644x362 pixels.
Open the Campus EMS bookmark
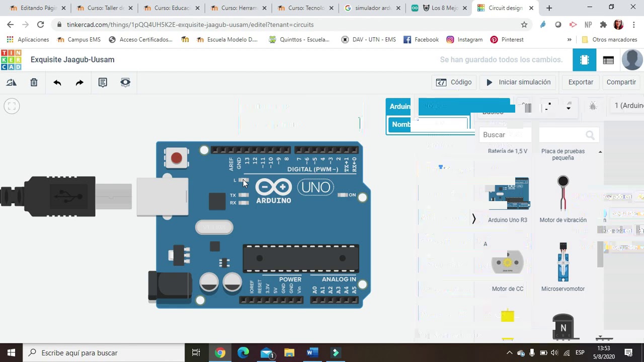[x=79, y=40]
